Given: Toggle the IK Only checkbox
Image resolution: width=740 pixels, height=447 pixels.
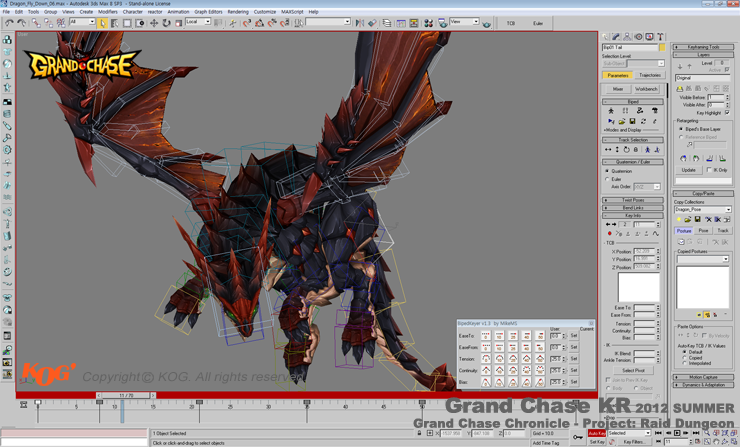Looking at the screenshot, I should point(709,170).
